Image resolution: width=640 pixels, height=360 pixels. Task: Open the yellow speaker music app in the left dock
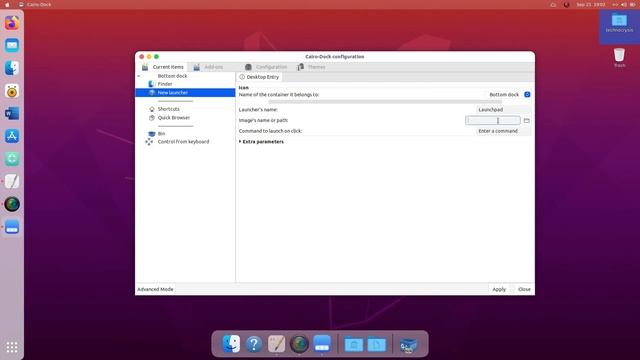[12, 91]
